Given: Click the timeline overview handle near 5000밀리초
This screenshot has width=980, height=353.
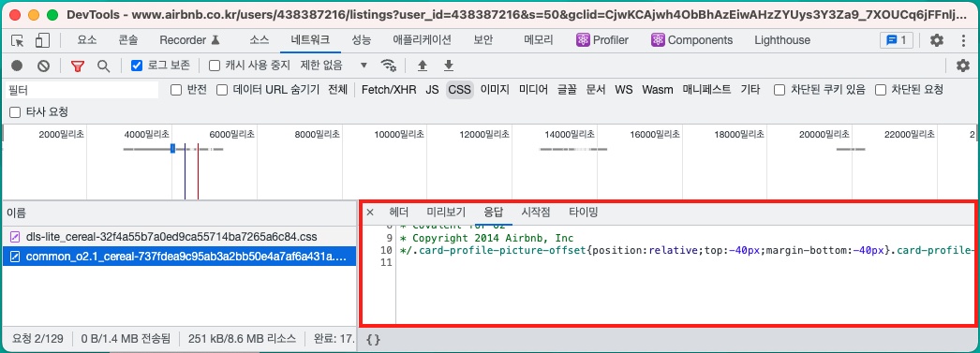Looking at the screenshot, I should click(171, 148).
